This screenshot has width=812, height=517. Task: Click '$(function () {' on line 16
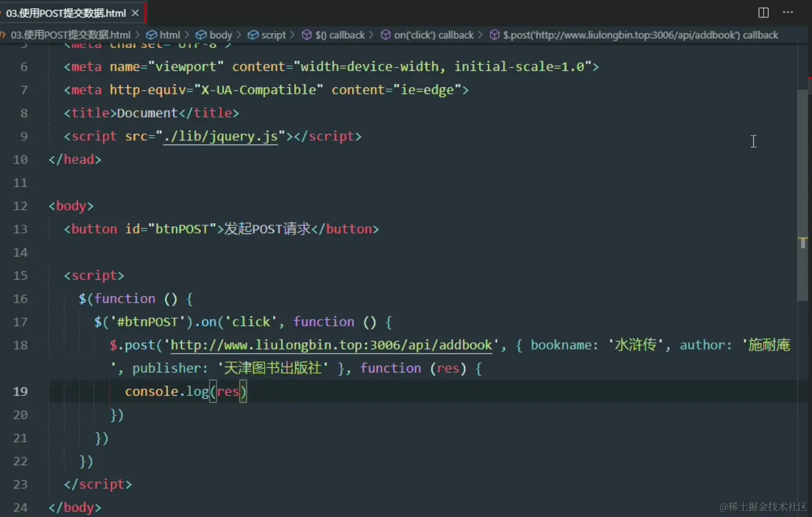[x=136, y=298]
